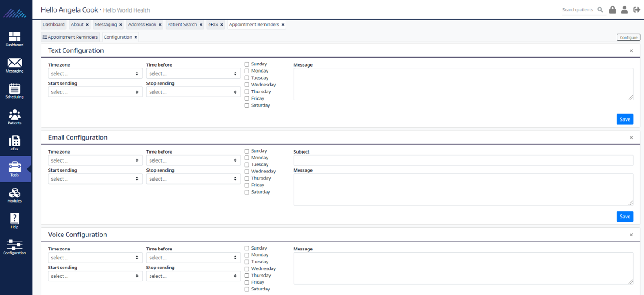
Task: Click the logout icon in the top bar
Action: (x=637, y=9)
